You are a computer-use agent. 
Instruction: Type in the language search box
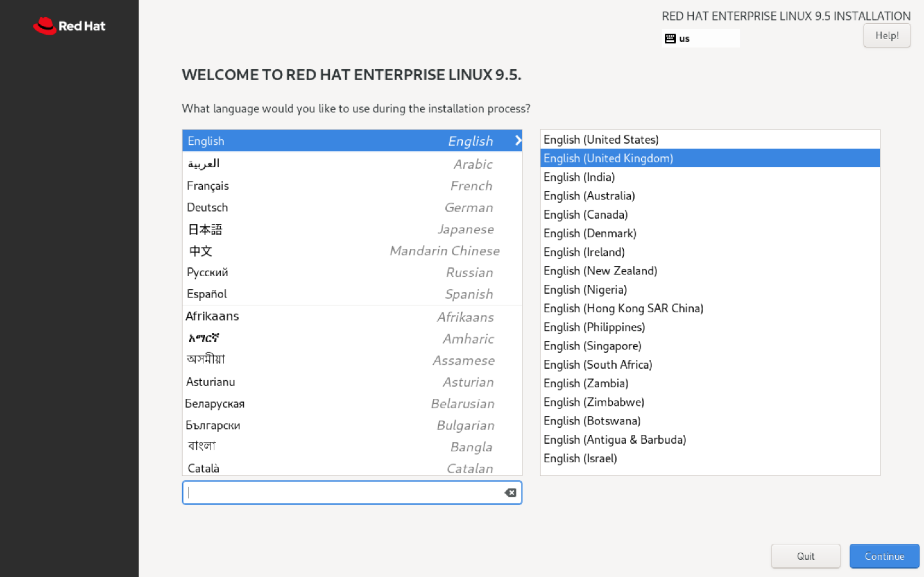click(x=344, y=493)
